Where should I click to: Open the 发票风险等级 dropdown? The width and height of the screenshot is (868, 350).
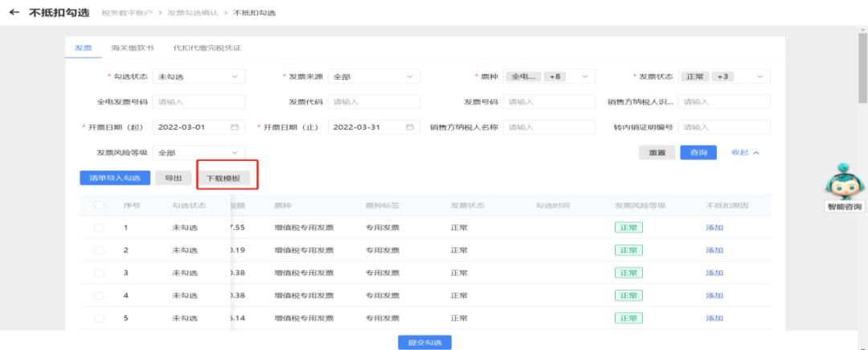[x=199, y=152]
